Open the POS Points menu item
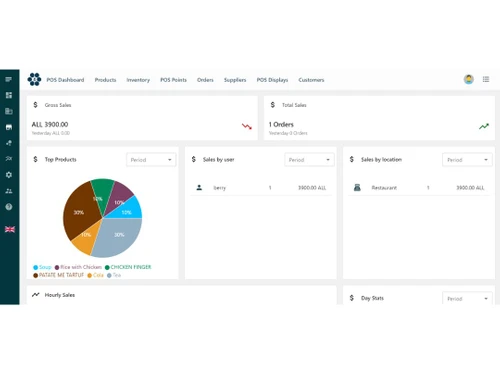Image resolution: width=500 pixels, height=375 pixels. coord(173,80)
